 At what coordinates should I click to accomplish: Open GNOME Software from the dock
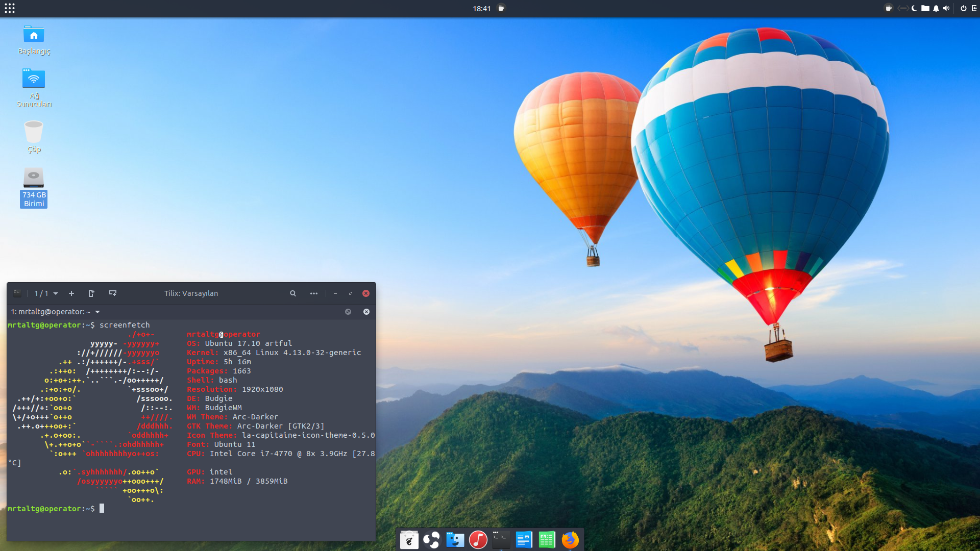point(409,539)
